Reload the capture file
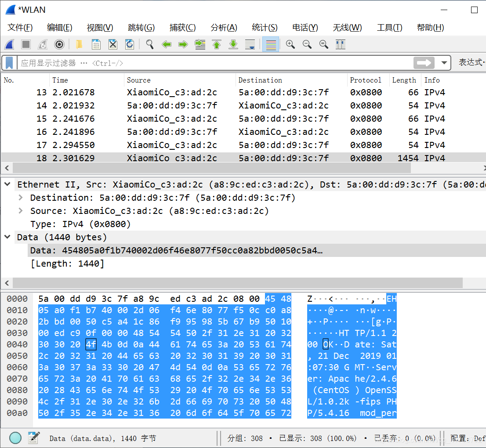Viewport: 486px width, 448px height. coord(130,45)
